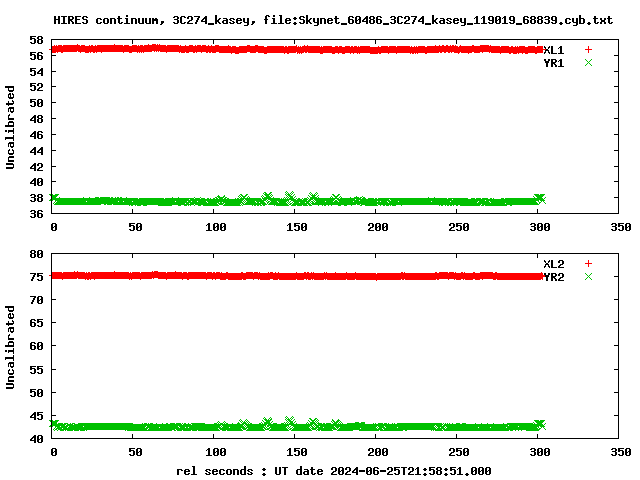Click the 46 y-axis tick label
Screen dimensions: 640x480
36,135
